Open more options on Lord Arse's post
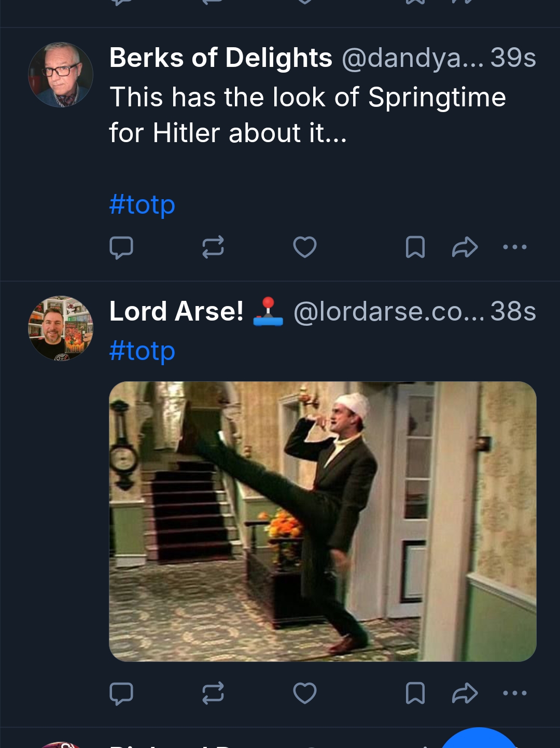 (514, 693)
